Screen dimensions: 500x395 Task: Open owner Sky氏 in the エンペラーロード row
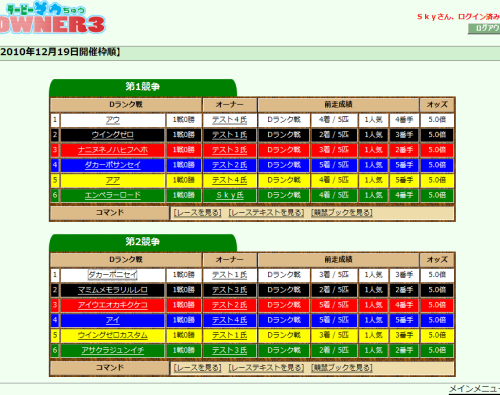[x=230, y=195]
